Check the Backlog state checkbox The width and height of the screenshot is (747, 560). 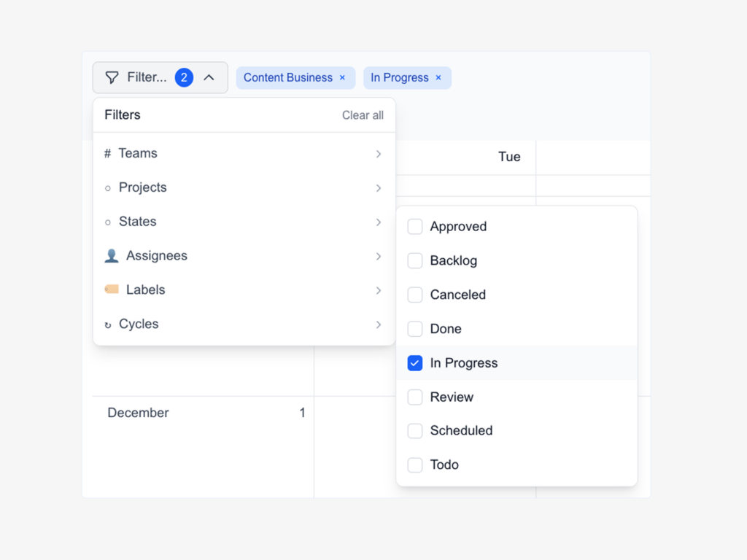[415, 260]
